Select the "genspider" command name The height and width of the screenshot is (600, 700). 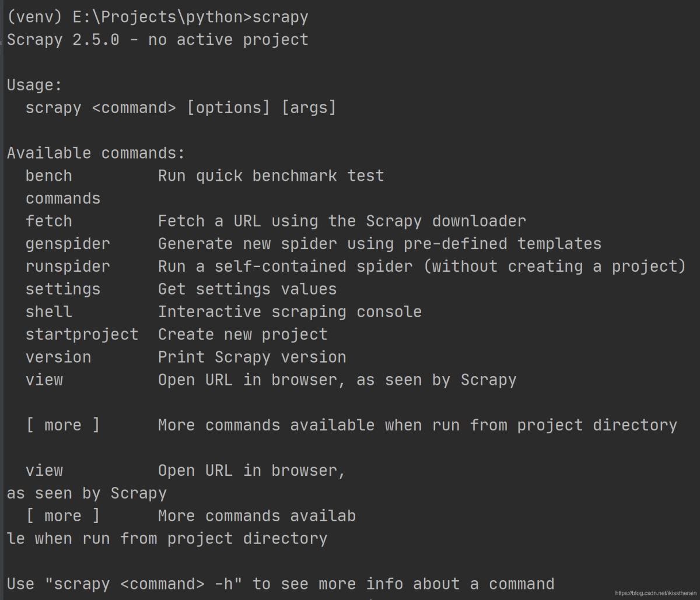click(x=68, y=244)
